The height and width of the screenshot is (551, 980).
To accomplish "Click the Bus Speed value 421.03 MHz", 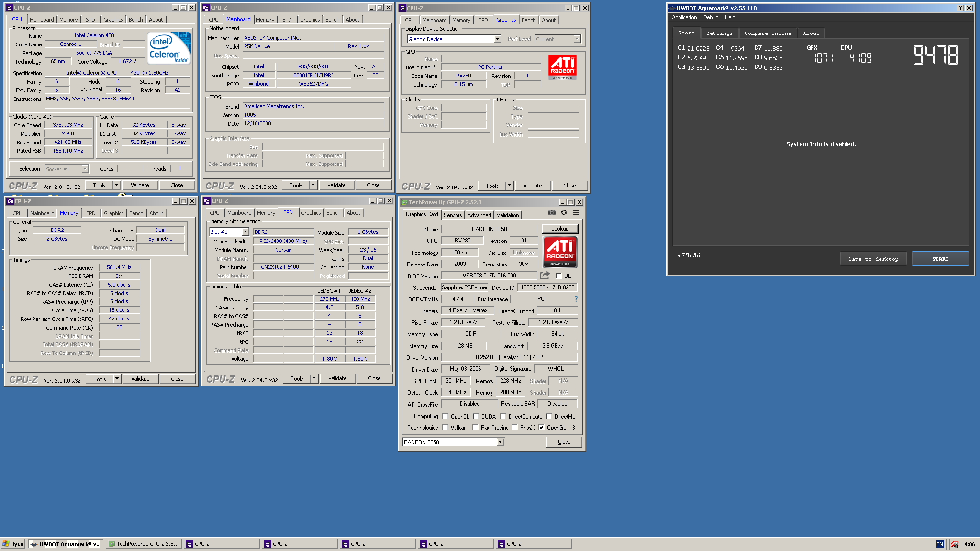I will click(x=68, y=142).
